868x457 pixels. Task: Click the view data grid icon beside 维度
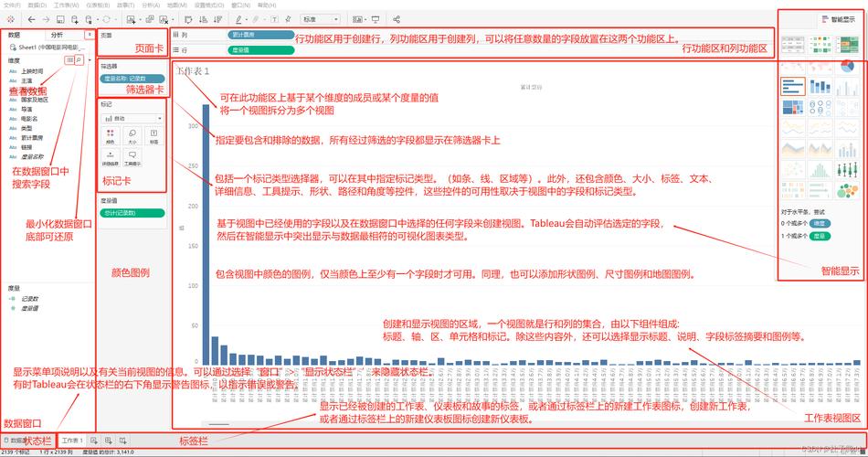[69, 59]
